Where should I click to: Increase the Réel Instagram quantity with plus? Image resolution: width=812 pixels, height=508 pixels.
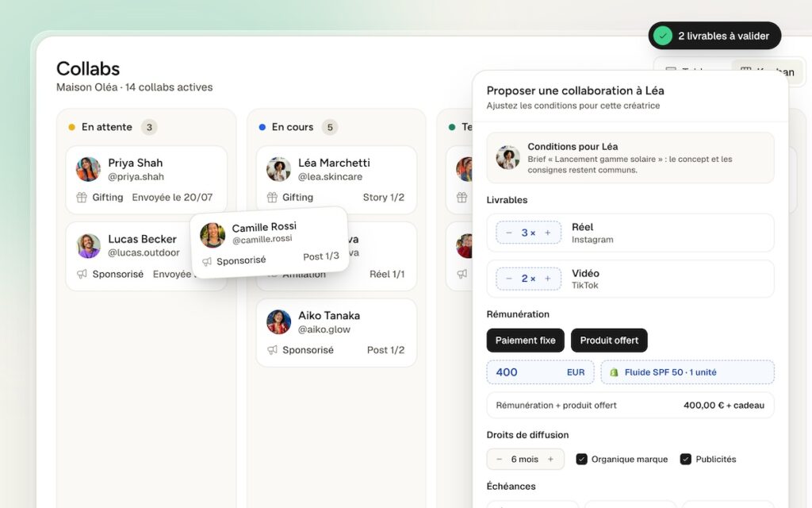[x=547, y=233]
